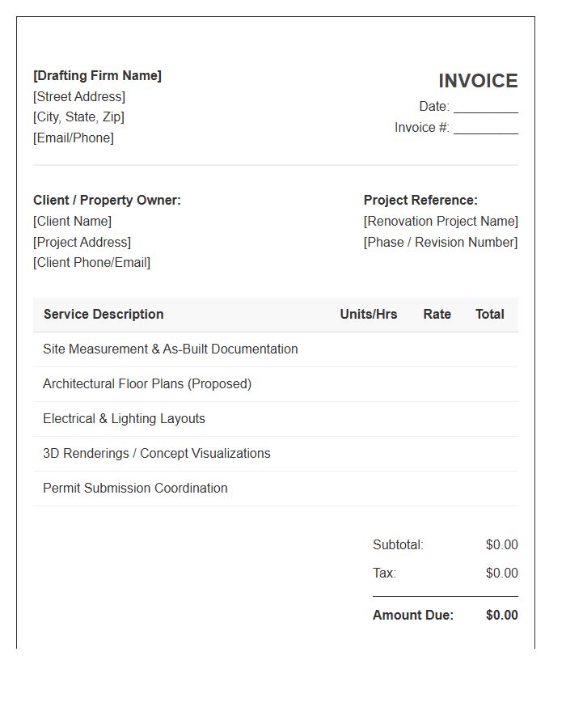Click the Rate column header

[437, 315]
